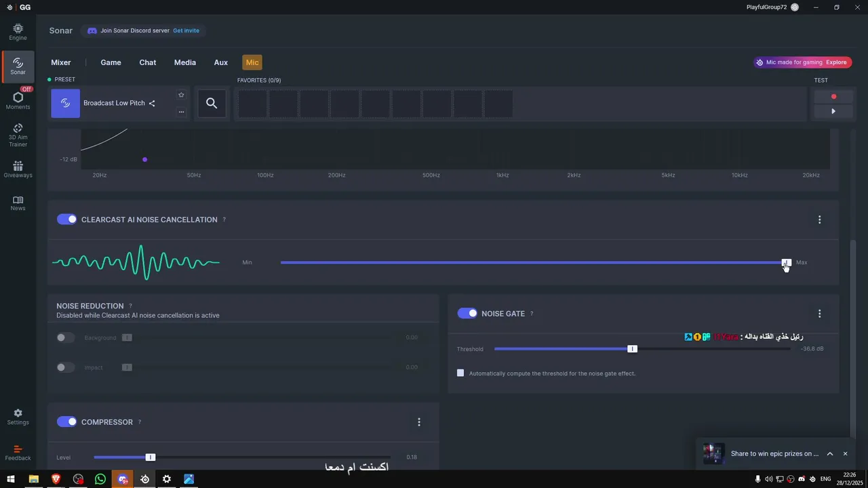Switch to the Chat tab

pyautogui.click(x=148, y=62)
